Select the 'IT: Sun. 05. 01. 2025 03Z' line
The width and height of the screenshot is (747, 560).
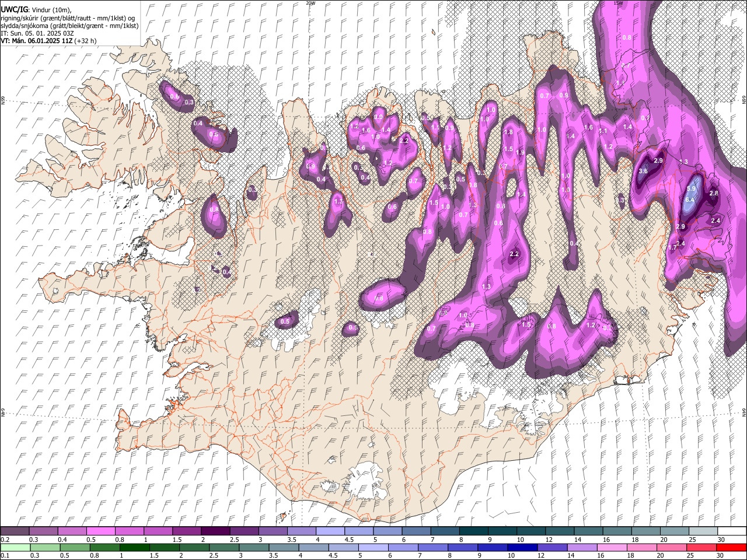click(x=37, y=33)
